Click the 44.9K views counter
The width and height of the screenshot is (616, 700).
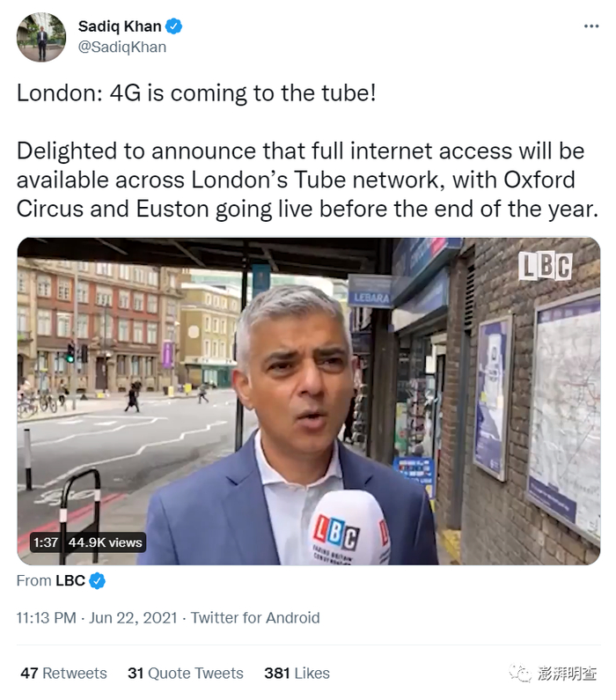point(106,542)
